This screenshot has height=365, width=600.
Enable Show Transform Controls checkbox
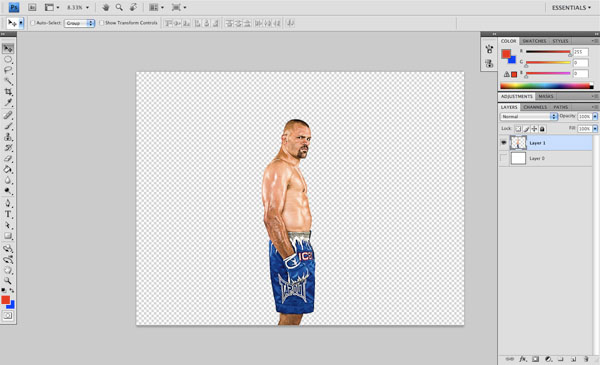click(x=102, y=23)
